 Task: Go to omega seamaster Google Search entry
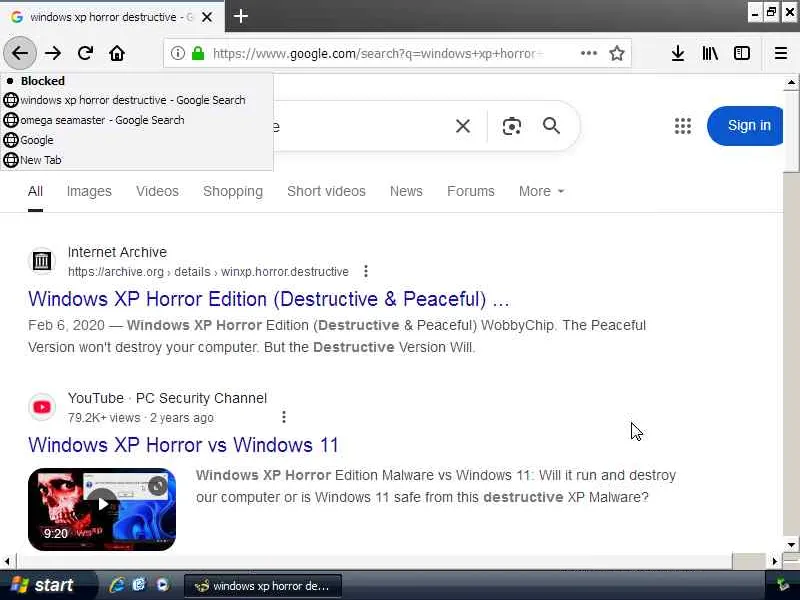137,120
